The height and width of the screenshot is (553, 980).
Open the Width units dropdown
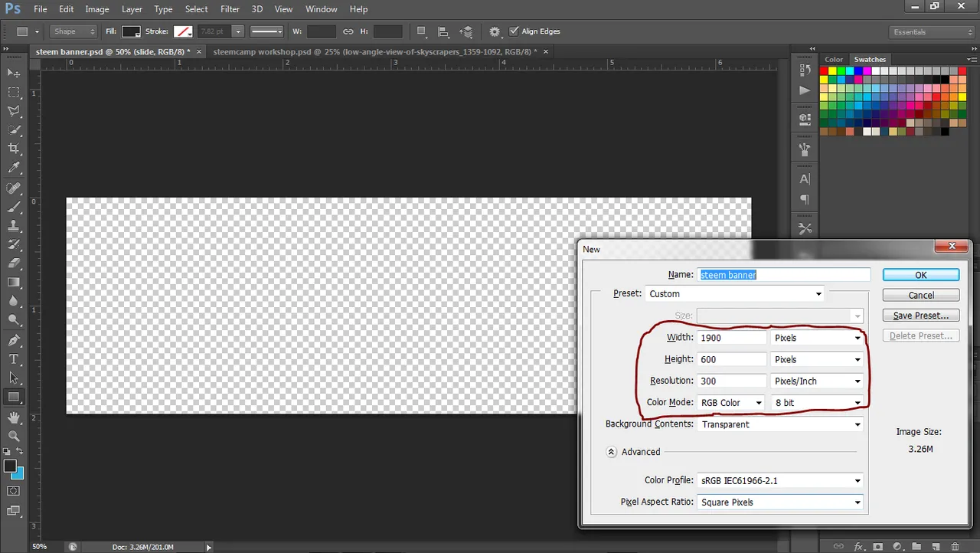coord(818,338)
